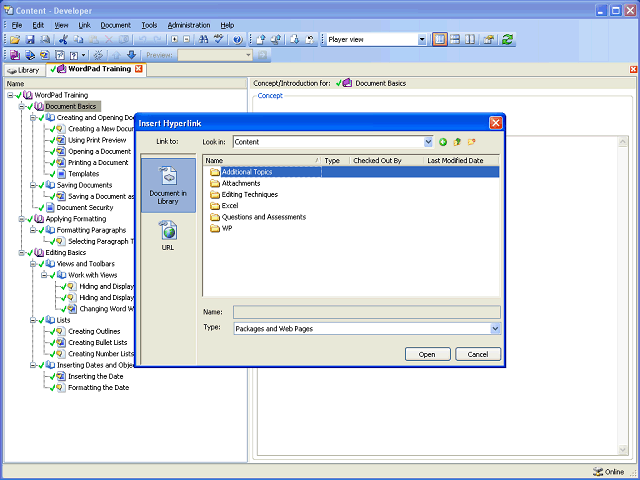Click the Expand all toolbar icon
The height and width of the screenshot is (480, 640).
tap(175, 40)
